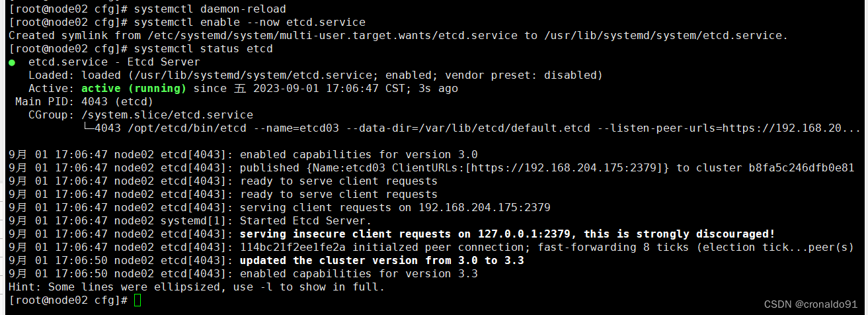Image resolution: width=868 pixels, height=315 pixels.
Task: Select the green "active (running)" status text
Action: [x=134, y=88]
